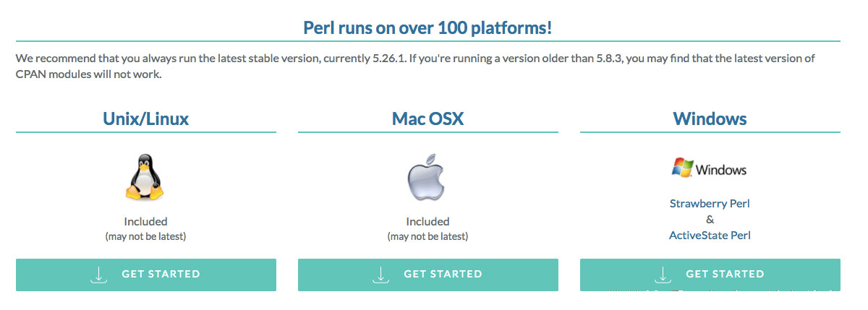This screenshot has height=310, width=868.
Task: Select the 'Perl runs on over 100 platforms!' title
Action: tap(427, 29)
